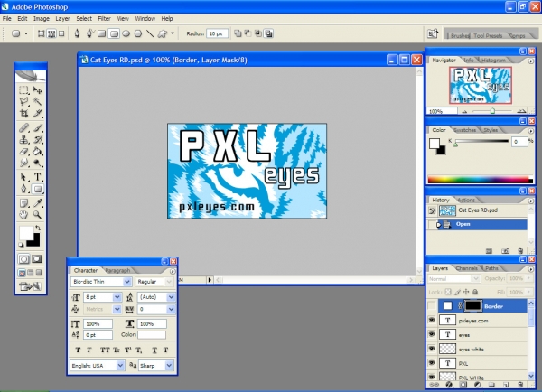Select the Eraser tool
The image size is (542, 392).
coord(23,151)
